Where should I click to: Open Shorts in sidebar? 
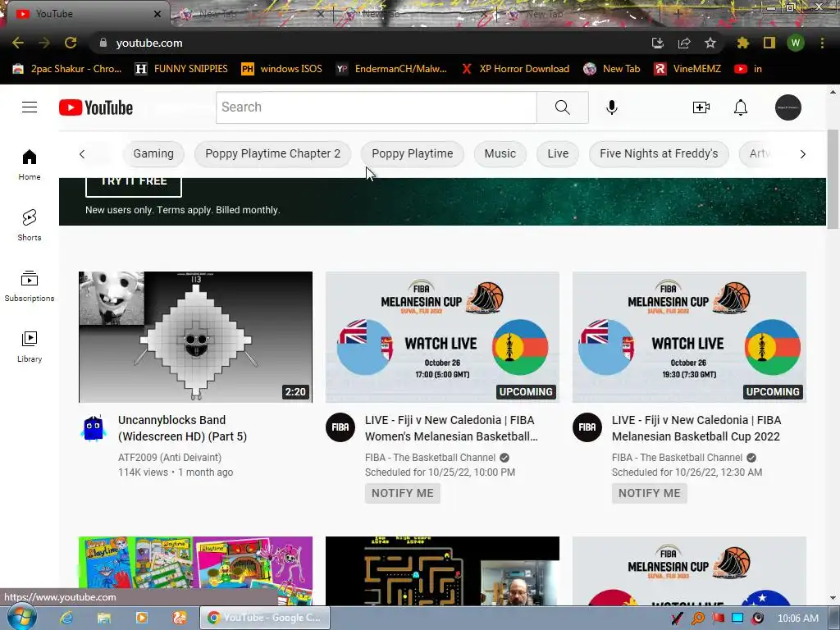coord(30,225)
